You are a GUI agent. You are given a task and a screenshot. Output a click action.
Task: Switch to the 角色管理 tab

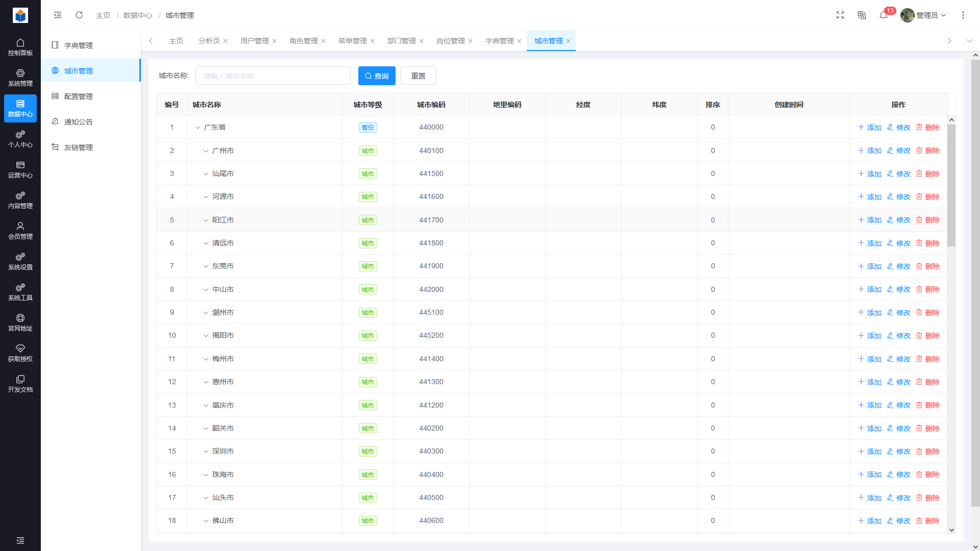[x=303, y=41]
